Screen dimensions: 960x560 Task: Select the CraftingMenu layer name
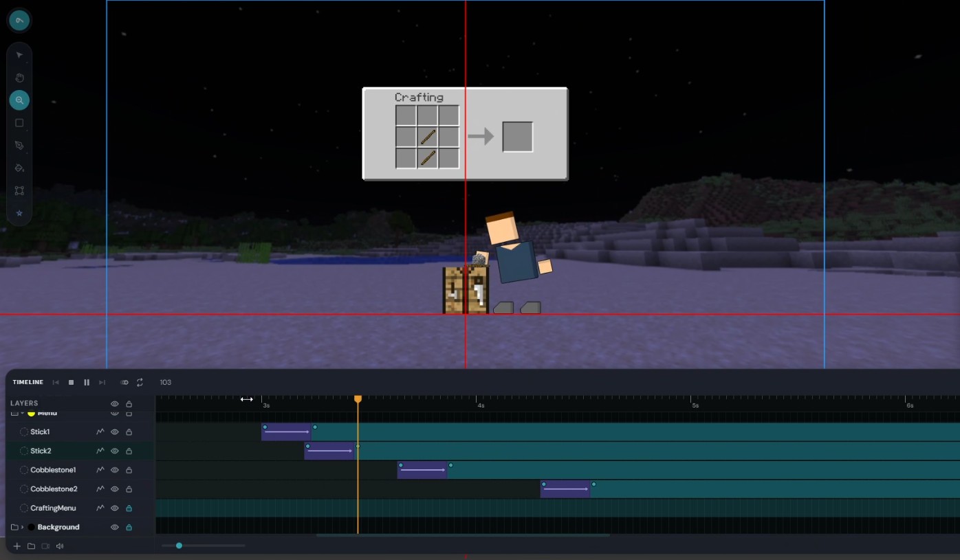click(x=53, y=508)
